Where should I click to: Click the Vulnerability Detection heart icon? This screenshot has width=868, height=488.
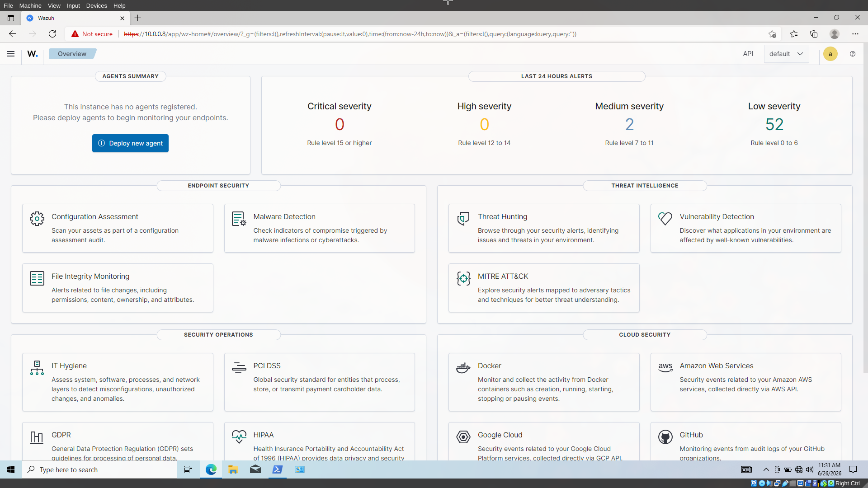[x=665, y=219]
